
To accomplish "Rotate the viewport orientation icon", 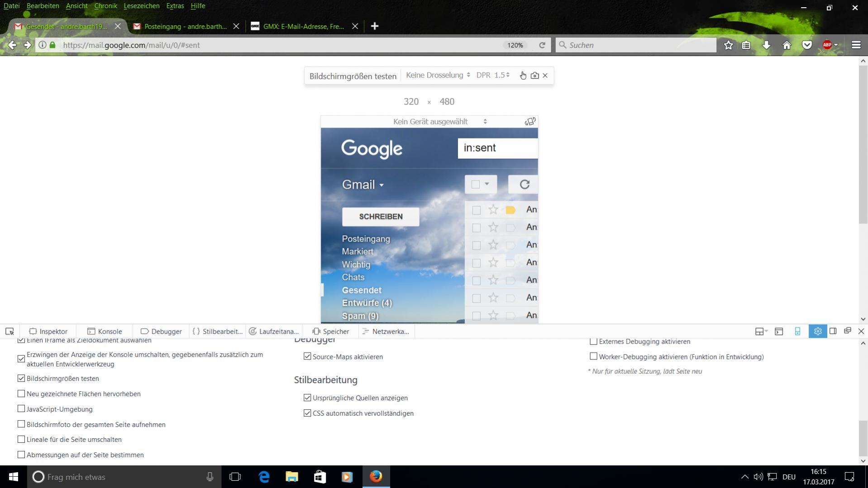I will coord(530,121).
